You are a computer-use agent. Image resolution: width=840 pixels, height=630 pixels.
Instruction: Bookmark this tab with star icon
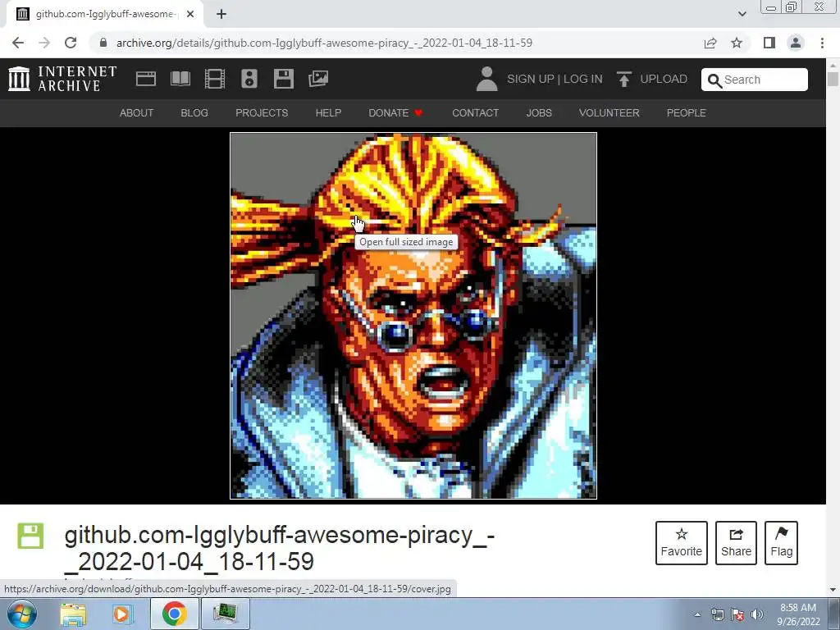pyautogui.click(x=737, y=43)
